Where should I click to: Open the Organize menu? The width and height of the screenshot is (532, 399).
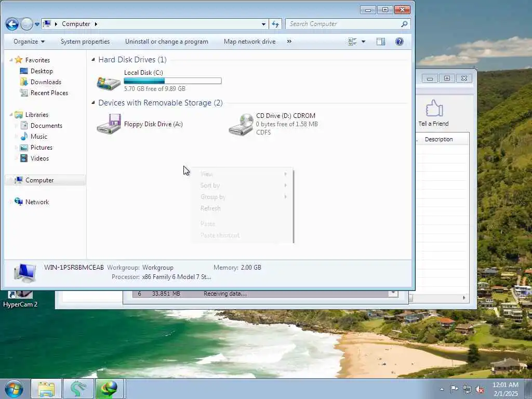click(29, 42)
